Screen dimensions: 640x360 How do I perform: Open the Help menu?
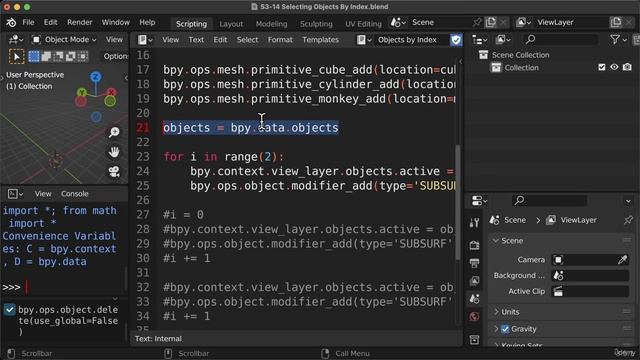tap(147, 22)
